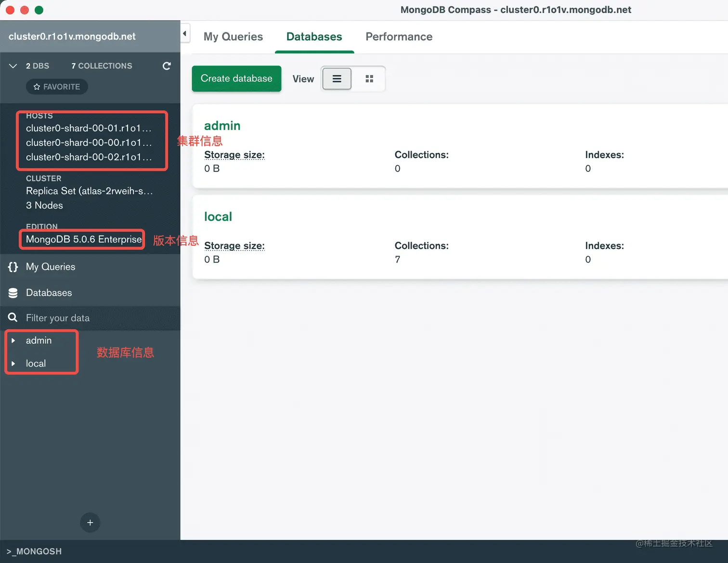Viewport: 728px width, 563px height.
Task: Click the Create database button
Action: pyautogui.click(x=236, y=79)
